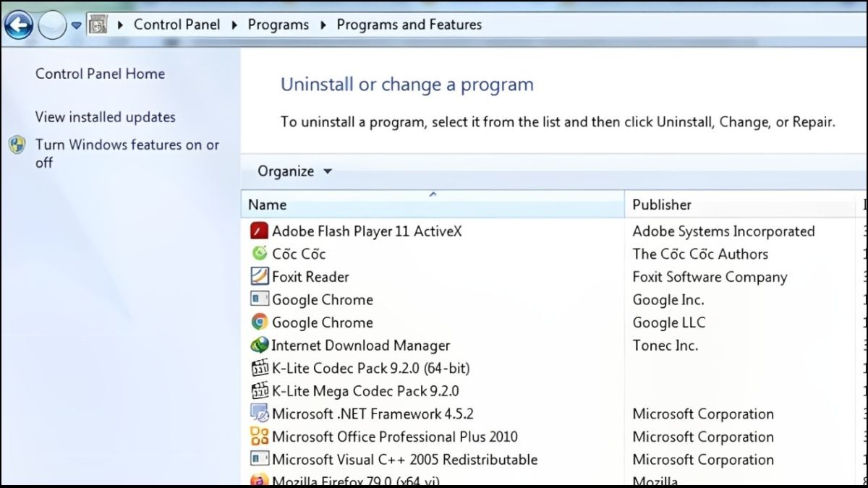Screen dimensions: 868x488
Task: Select the Foxit Reader program name
Action: [x=310, y=276]
